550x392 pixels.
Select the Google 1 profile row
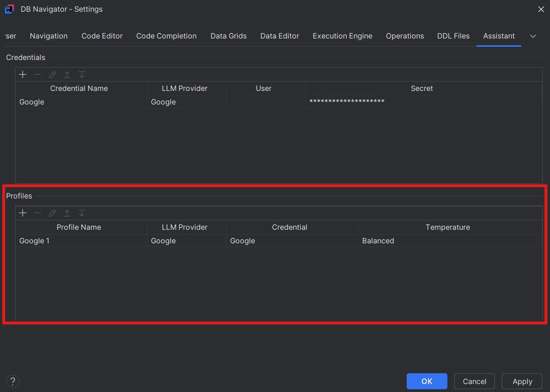coord(279,241)
